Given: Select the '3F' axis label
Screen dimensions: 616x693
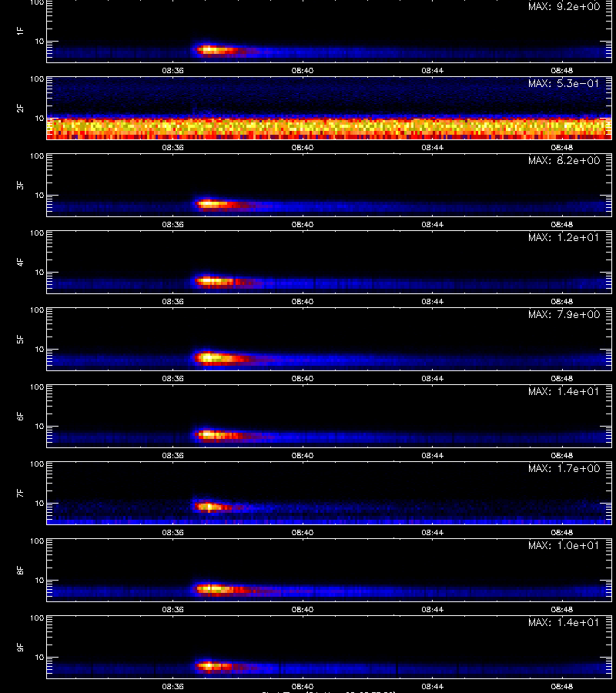Looking at the screenshot, I should click(x=20, y=185).
